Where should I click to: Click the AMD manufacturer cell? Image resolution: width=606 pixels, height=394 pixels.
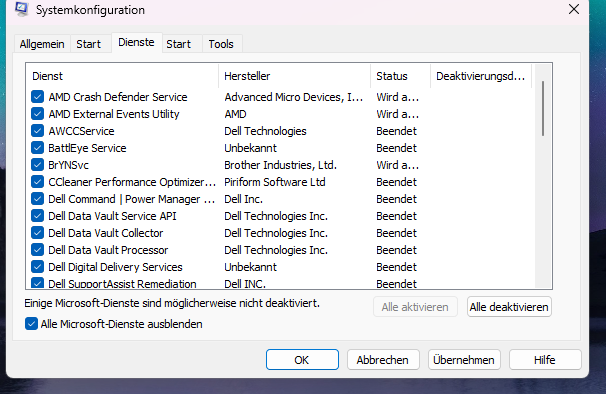coord(235,114)
